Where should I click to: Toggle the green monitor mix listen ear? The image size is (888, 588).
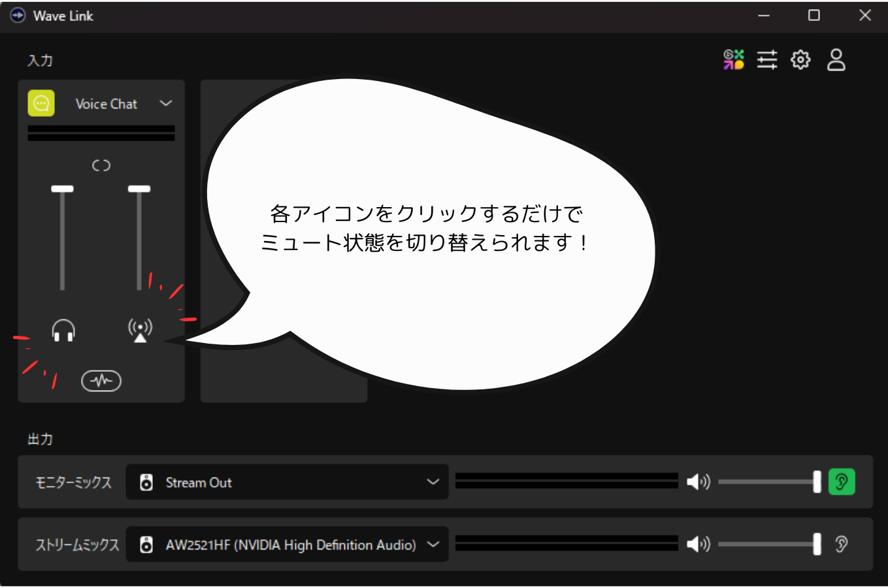pos(842,482)
